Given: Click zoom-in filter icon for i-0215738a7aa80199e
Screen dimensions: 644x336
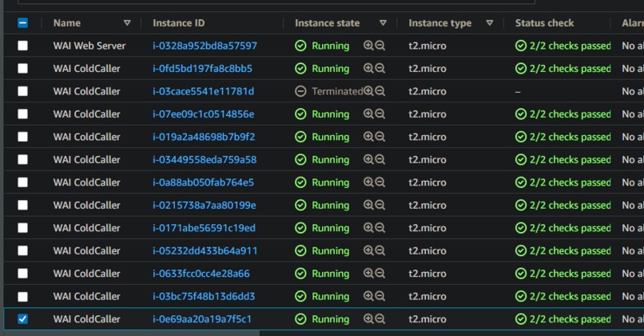Looking at the screenshot, I should click(x=368, y=205).
